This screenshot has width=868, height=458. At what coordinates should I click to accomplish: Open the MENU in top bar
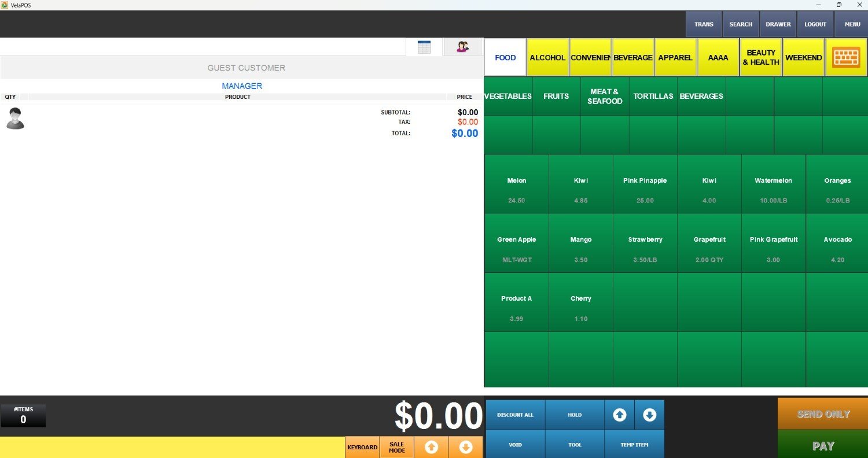(852, 24)
